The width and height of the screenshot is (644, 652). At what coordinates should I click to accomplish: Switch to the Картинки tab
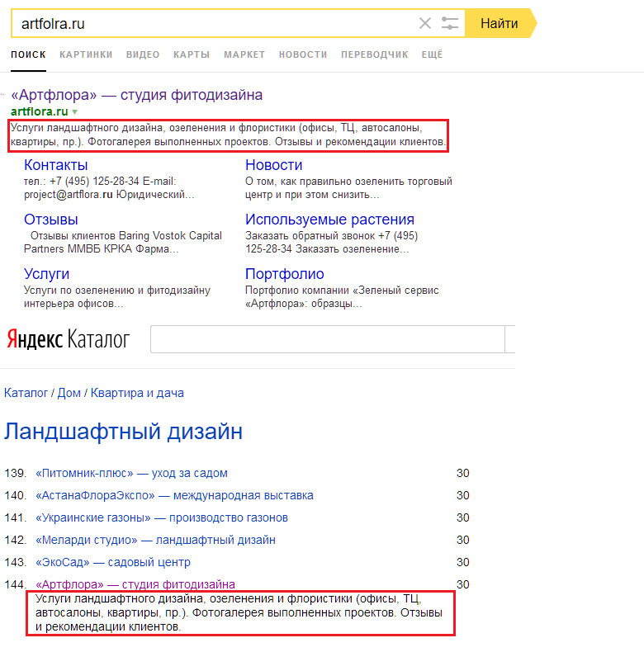pos(86,54)
